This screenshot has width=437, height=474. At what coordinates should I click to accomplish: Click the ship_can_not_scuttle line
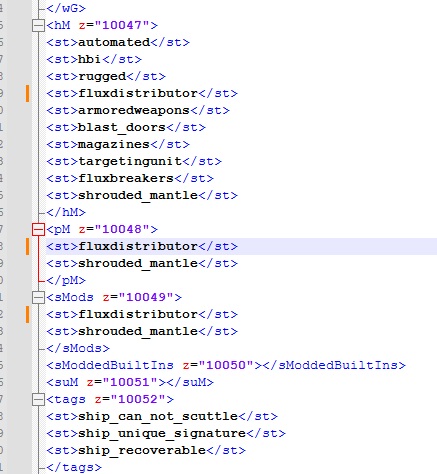pyautogui.click(x=162, y=416)
